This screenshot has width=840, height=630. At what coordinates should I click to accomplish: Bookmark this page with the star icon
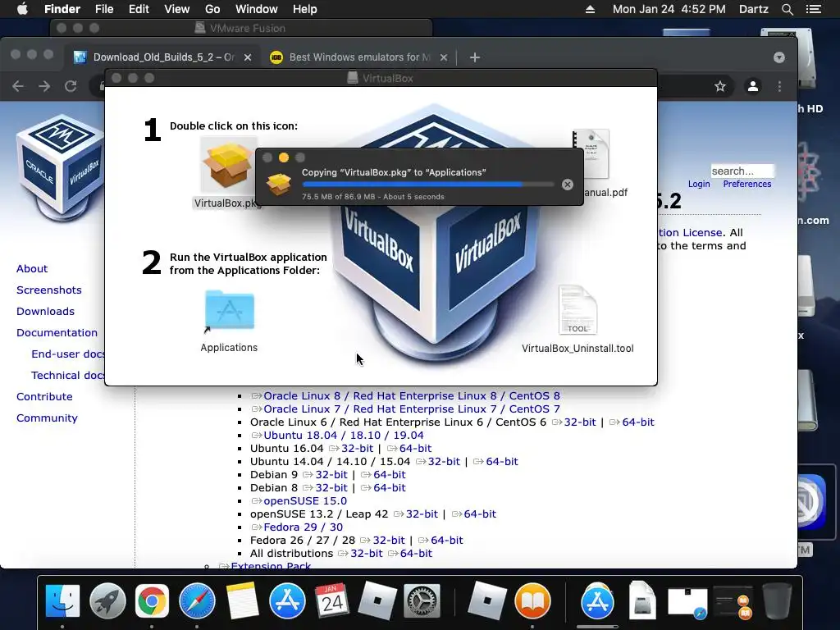tap(720, 86)
